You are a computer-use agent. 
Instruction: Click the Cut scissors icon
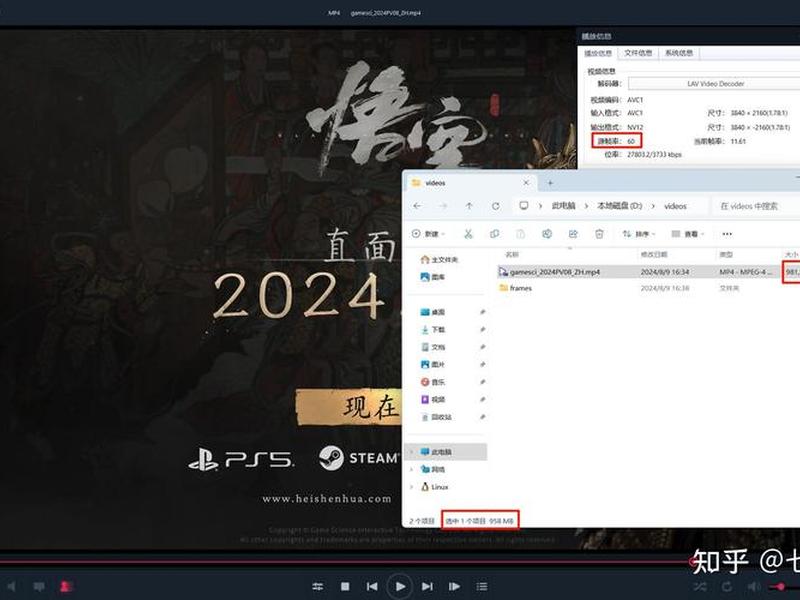click(x=468, y=234)
